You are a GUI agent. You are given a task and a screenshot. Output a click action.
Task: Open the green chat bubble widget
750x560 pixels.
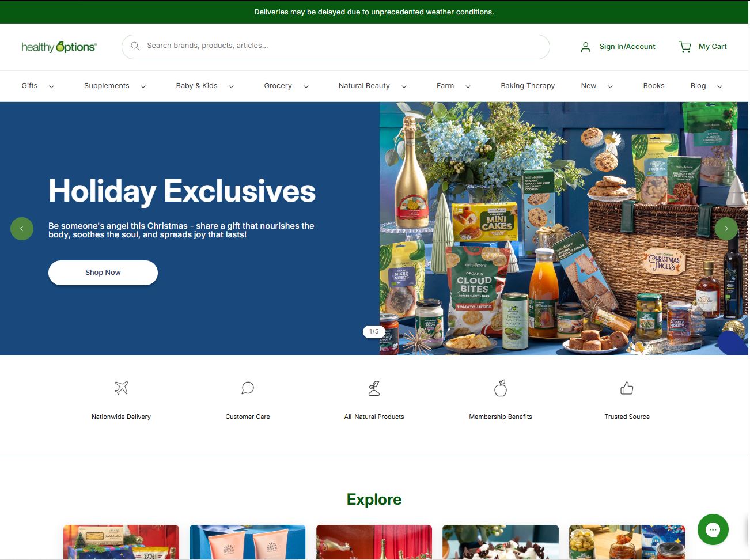[x=713, y=529]
